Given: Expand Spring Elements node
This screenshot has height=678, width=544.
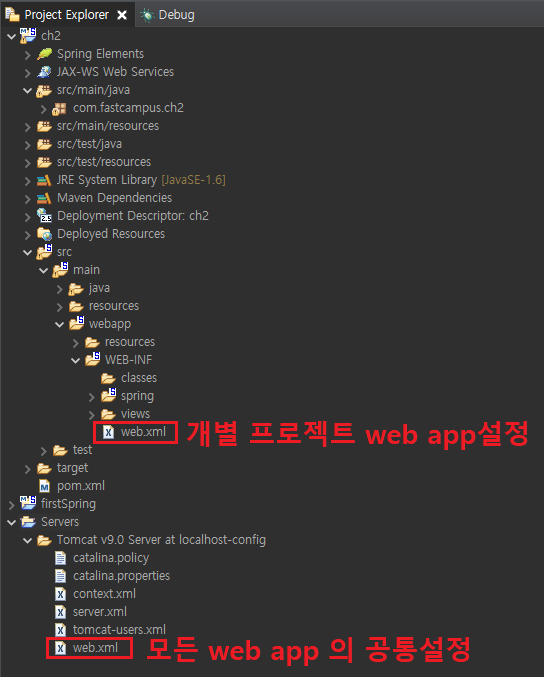Looking at the screenshot, I should [x=28, y=54].
